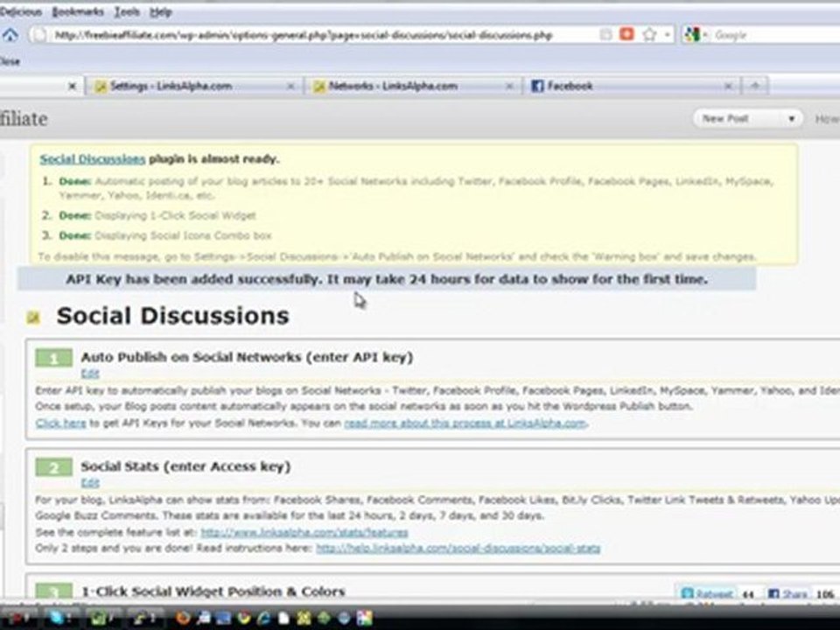Click the yellow icon beside Social Discussions heading
The image size is (840, 630).
click(33, 318)
